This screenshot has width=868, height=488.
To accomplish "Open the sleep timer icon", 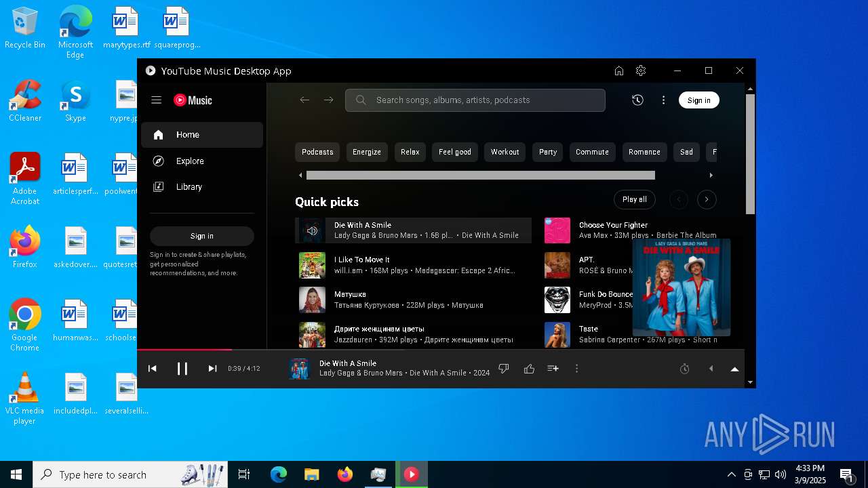I will 685,369.
